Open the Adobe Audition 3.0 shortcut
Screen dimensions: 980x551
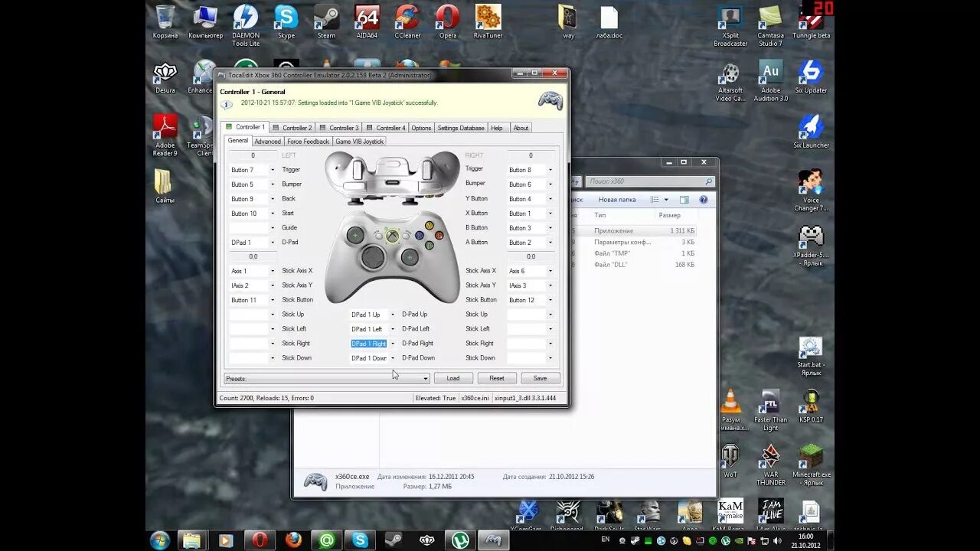771,80
